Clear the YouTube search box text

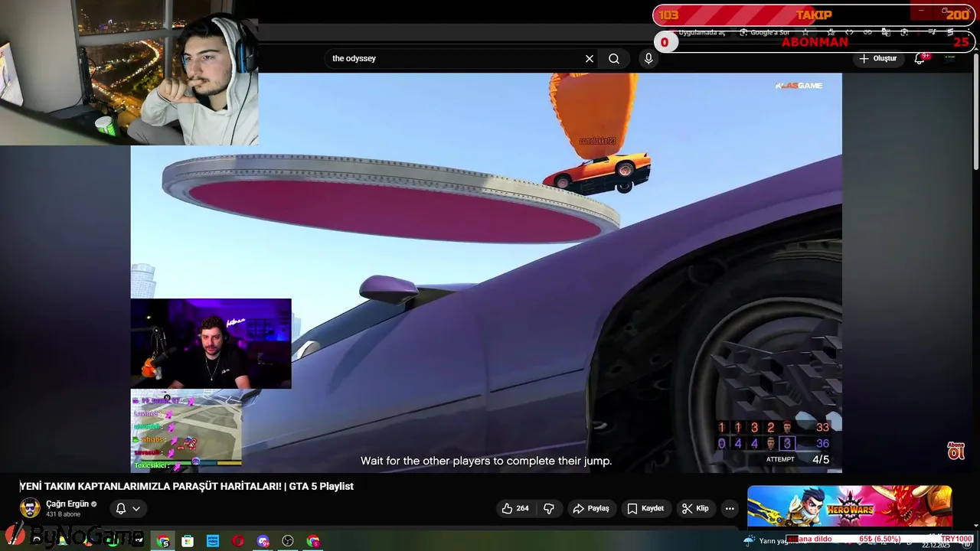590,58
